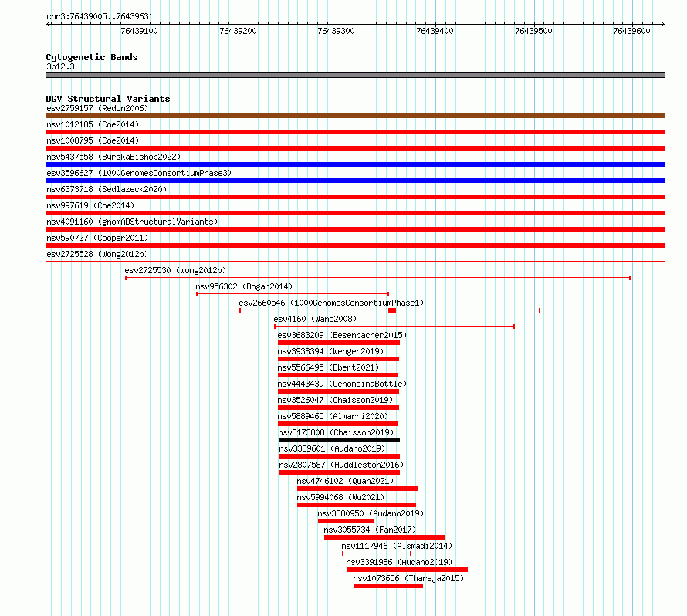Click esv4160 (Wang2008) label
This screenshot has height=616, width=687.
pyautogui.click(x=315, y=319)
